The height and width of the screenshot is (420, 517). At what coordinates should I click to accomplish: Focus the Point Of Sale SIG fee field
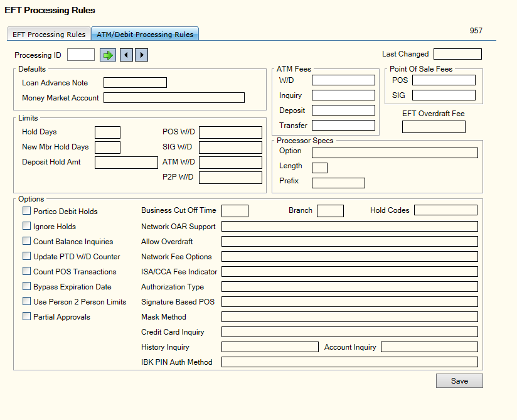point(444,95)
